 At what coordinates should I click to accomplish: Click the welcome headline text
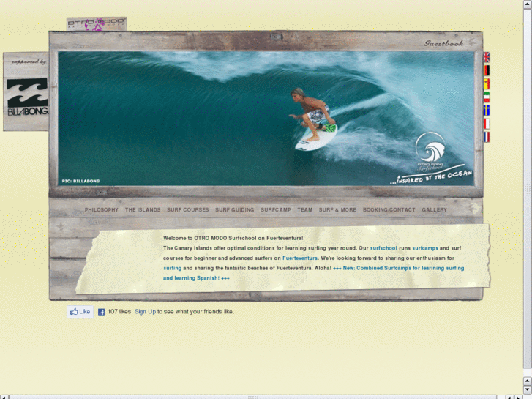point(233,238)
